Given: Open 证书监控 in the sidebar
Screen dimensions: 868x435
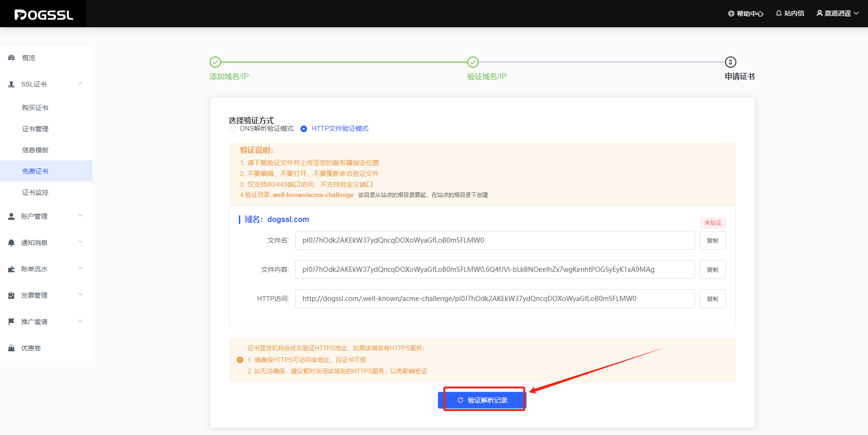Looking at the screenshot, I should (46, 192).
